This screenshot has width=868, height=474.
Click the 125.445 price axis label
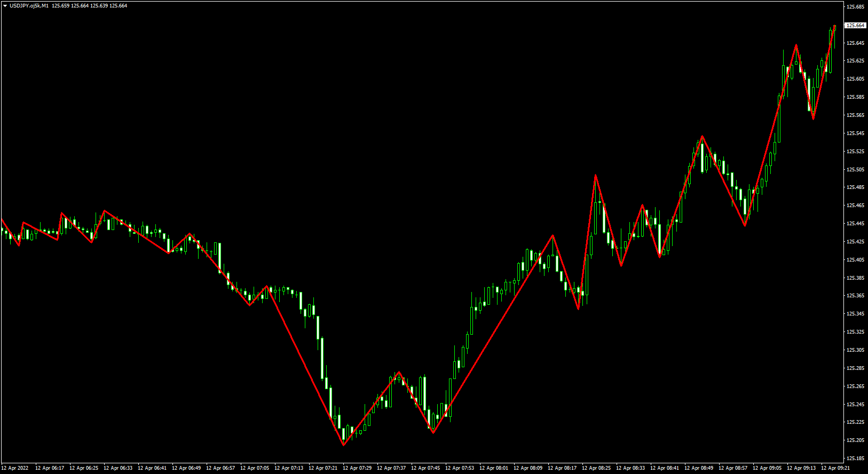pos(856,224)
